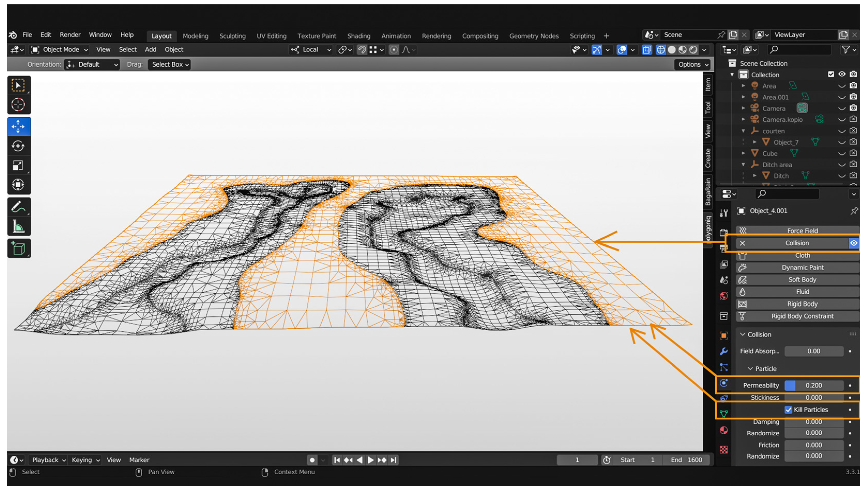The width and height of the screenshot is (868, 497).
Task: Switch to the Shading workspace tab
Action: point(358,36)
